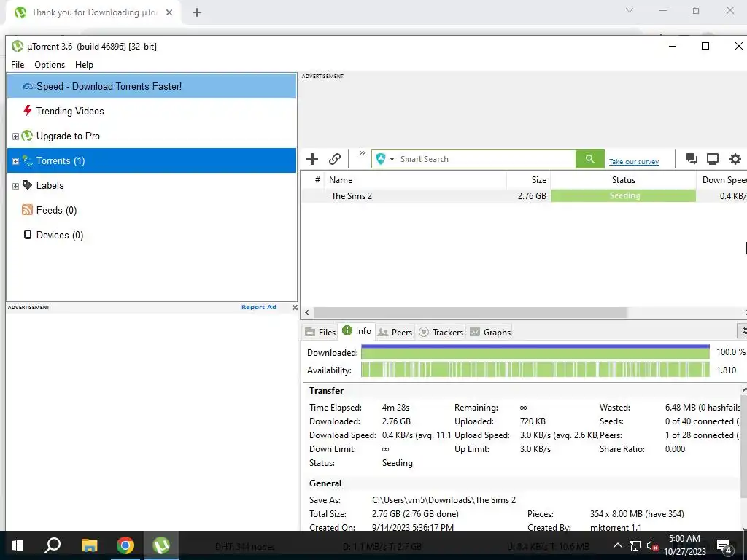
Task: Open the Take our survey link
Action: pyautogui.click(x=634, y=162)
